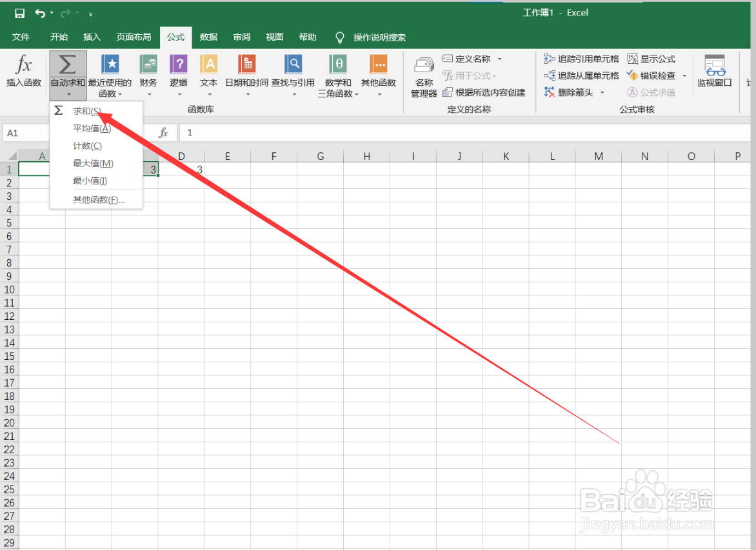
Task: Open the Insert Function (插入函数) fx icon
Action: click(23, 64)
